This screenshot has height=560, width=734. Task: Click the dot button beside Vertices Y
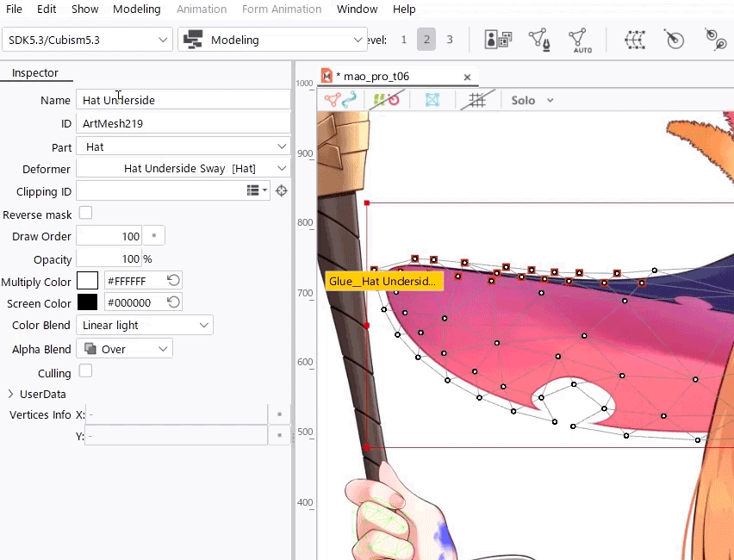(x=279, y=435)
